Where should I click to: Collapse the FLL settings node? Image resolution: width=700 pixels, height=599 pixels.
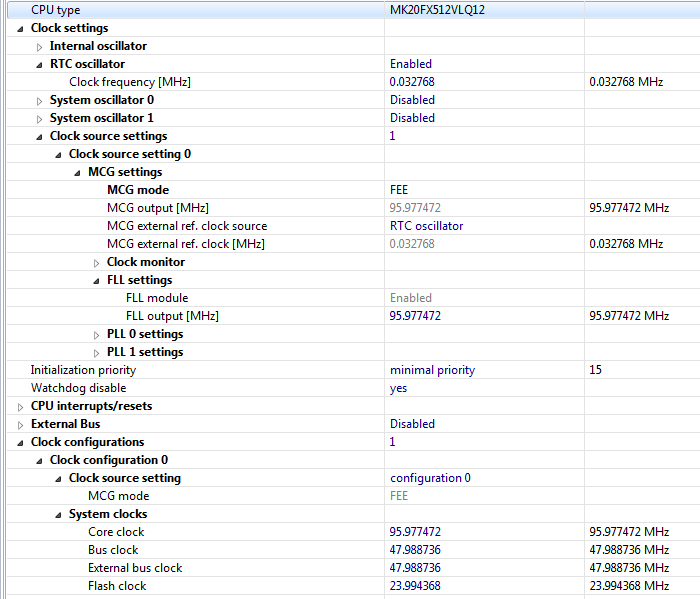click(96, 281)
